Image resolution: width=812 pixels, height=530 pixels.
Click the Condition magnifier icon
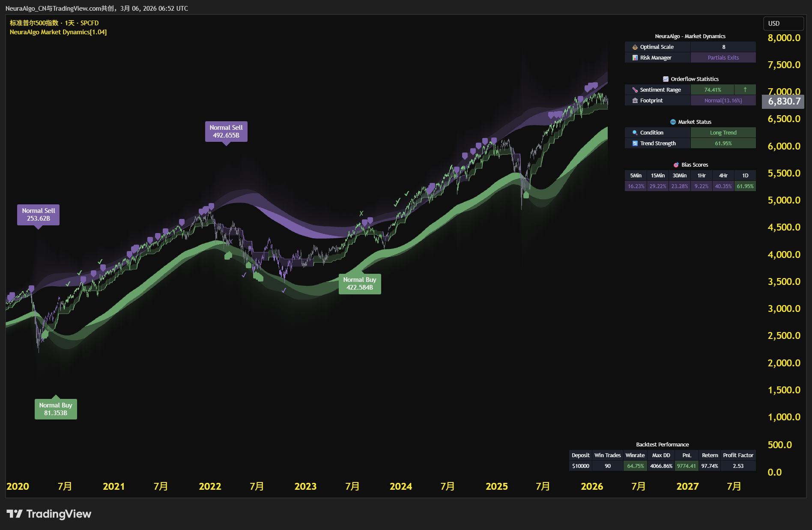[635, 133]
